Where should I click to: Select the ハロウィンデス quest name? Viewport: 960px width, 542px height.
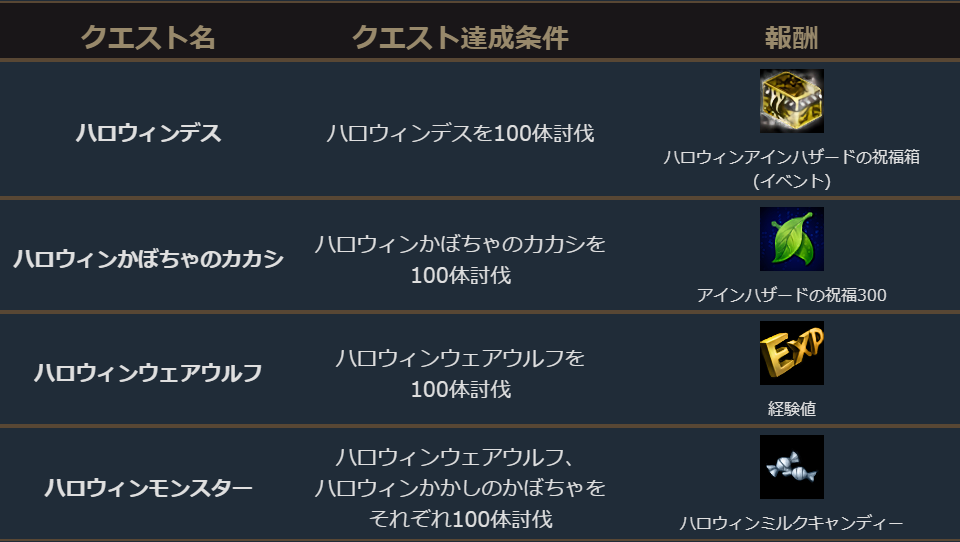[x=148, y=132]
